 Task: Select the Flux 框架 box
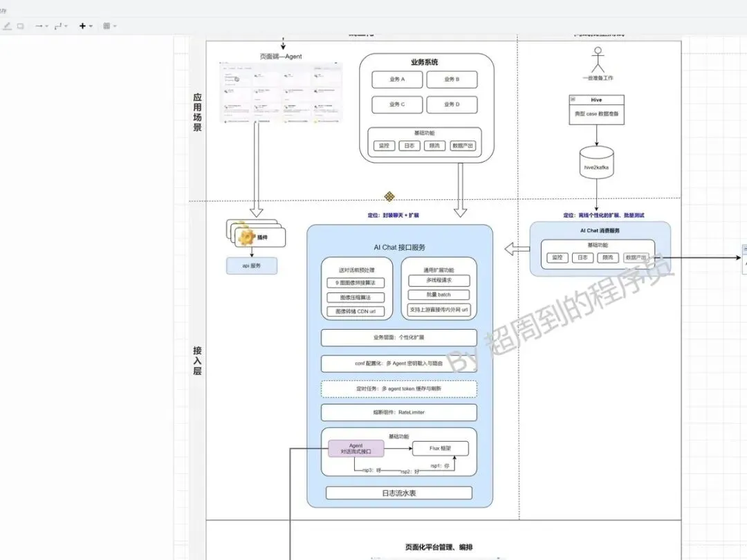tap(440, 449)
